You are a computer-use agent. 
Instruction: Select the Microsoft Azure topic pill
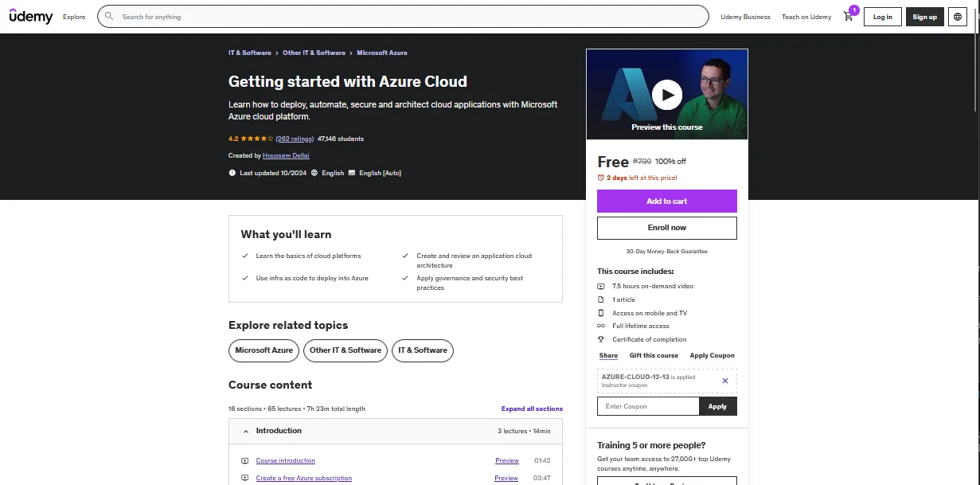coord(264,350)
